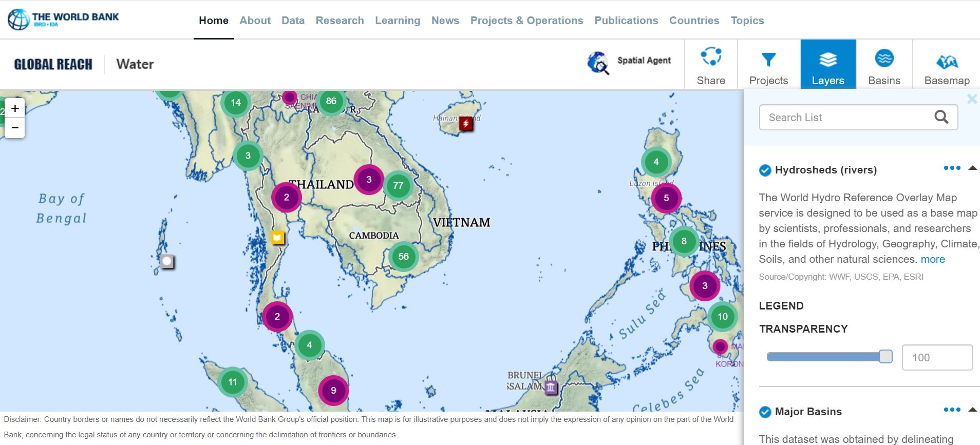Uncheck the Hydrosheds (rivers) layer
The width and height of the screenshot is (980, 445).
tap(765, 170)
